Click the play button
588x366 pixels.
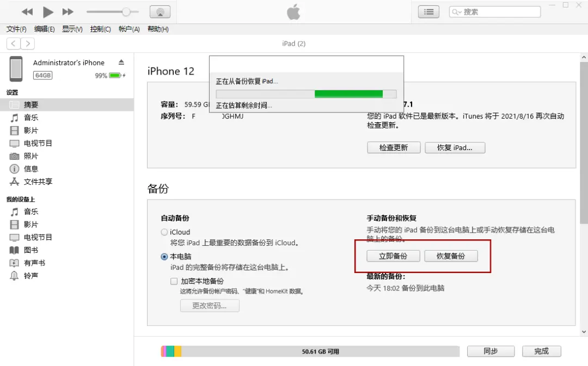pyautogui.click(x=47, y=12)
